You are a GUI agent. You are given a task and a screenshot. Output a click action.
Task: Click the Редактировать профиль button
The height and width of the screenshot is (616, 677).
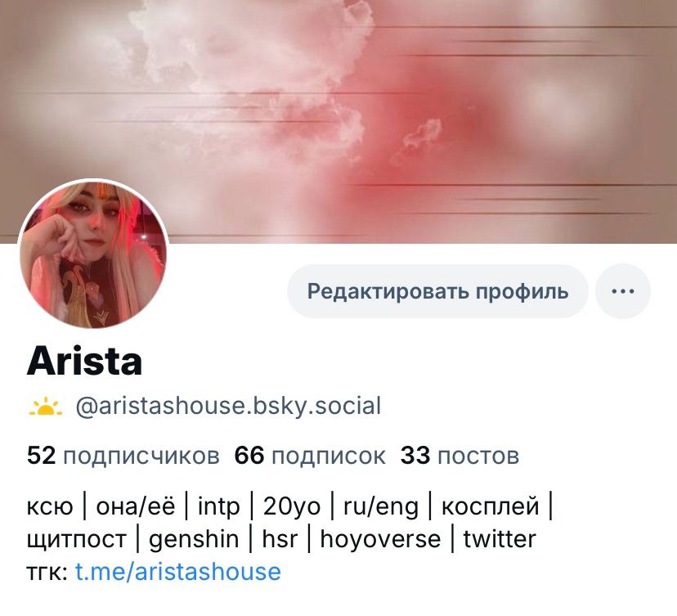(437, 291)
